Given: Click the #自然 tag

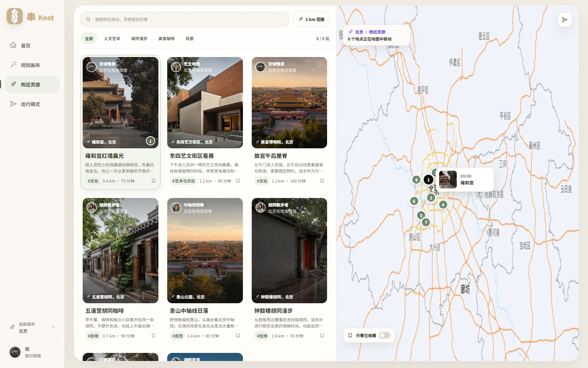Looking at the screenshot, I should click(178, 336).
